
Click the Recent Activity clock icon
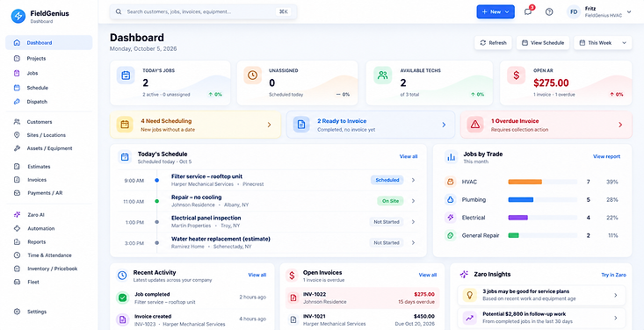(x=122, y=276)
